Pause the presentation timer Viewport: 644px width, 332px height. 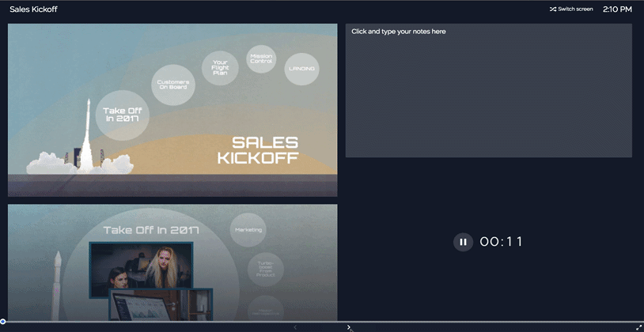(x=463, y=242)
